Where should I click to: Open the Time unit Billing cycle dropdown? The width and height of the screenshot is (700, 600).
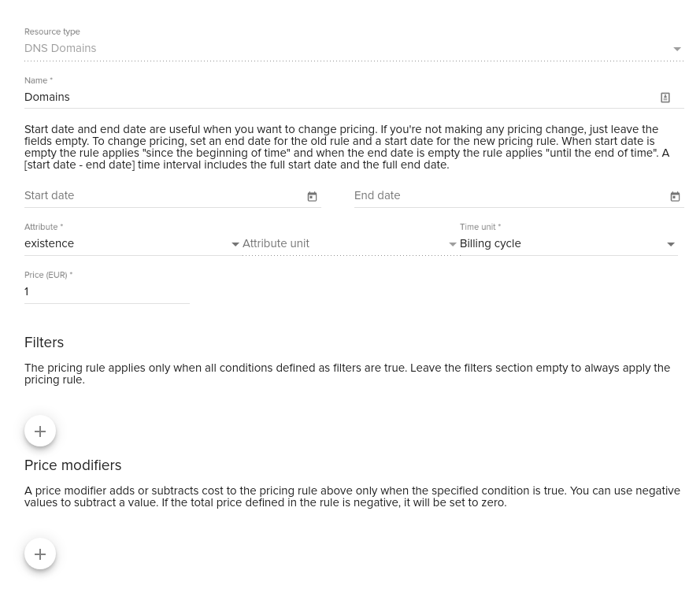pyautogui.click(x=569, y=244)
